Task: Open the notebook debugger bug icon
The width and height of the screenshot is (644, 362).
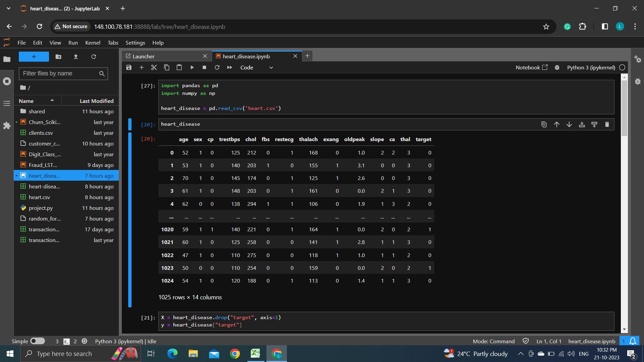Action: (x=557, y=67)
